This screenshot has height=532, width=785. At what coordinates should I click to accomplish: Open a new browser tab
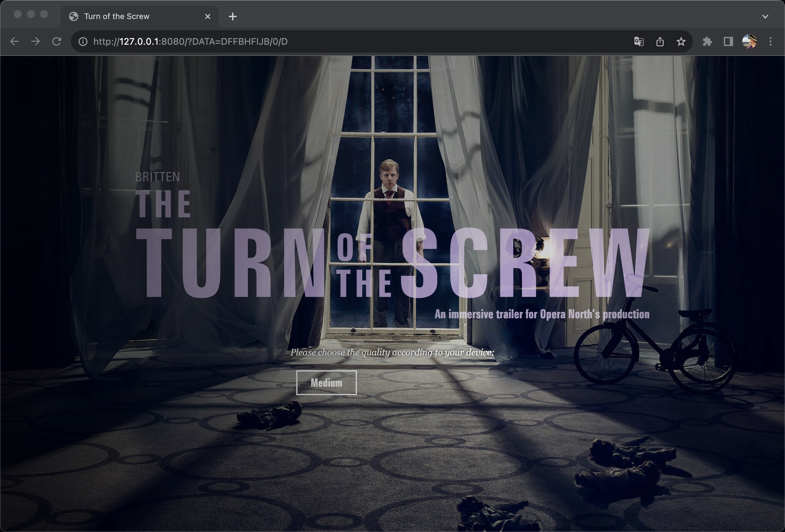click(x=232, y=16)
